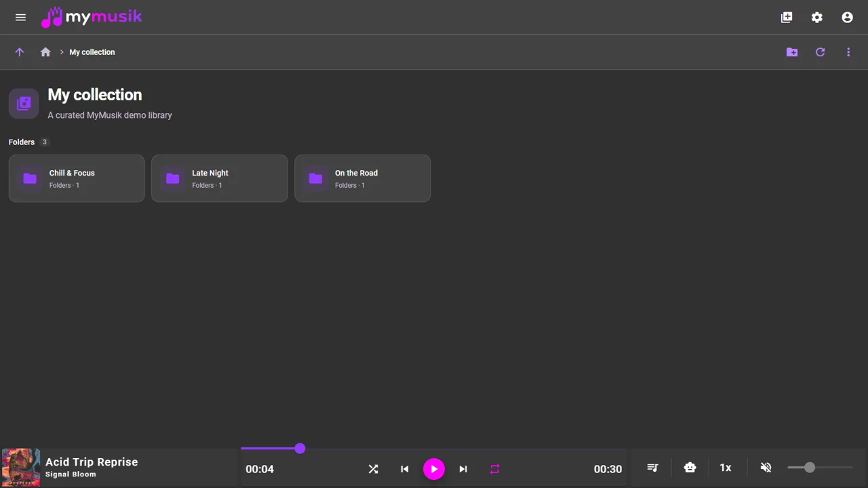Click the My collection breadcrumb

point(92,52)
